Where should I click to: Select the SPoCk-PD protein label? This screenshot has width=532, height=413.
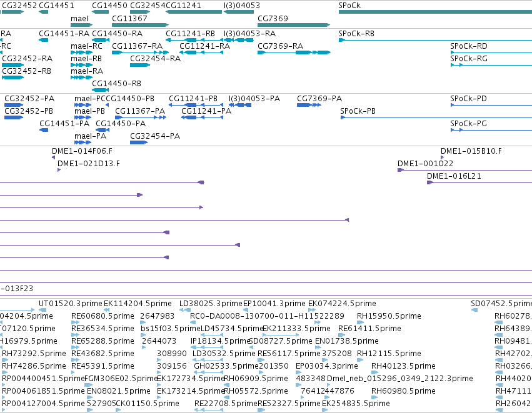click(469, 99)
